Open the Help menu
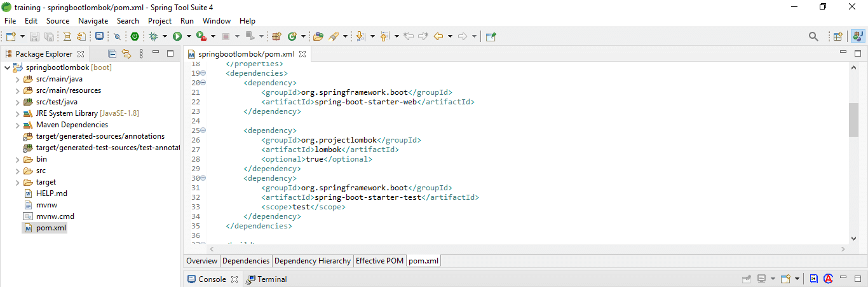The width and height of the screenshot is (868, 287). [247, 21]
